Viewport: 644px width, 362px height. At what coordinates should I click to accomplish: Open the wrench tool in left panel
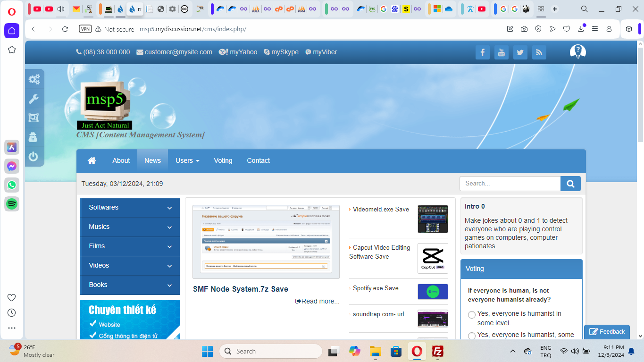[x=33, y=99]
